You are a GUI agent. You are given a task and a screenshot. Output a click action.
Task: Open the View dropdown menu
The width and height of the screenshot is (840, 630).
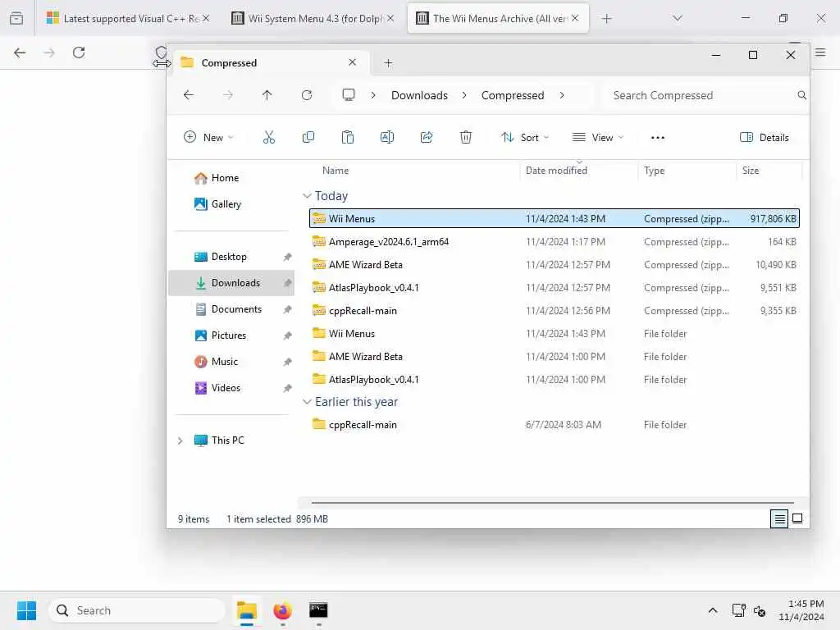pos(598,138)
